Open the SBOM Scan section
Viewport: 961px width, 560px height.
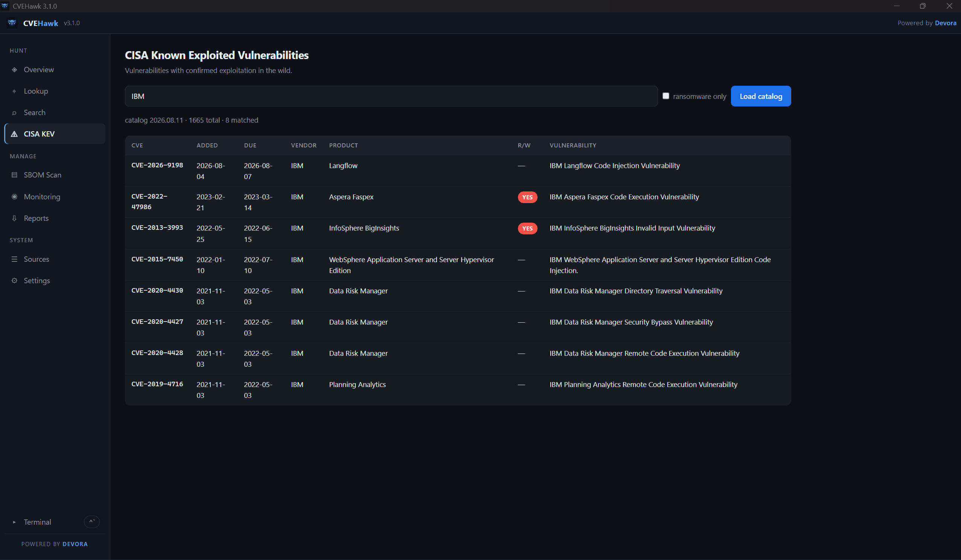pos(55,175)
